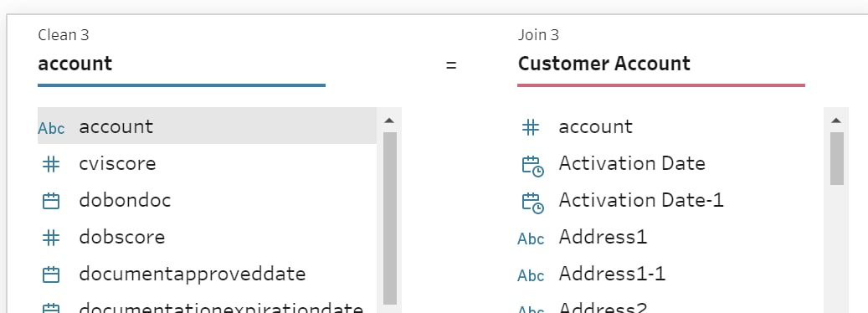
Task: Click the datetime icon next to Activation Date
Action: point(532,166)
